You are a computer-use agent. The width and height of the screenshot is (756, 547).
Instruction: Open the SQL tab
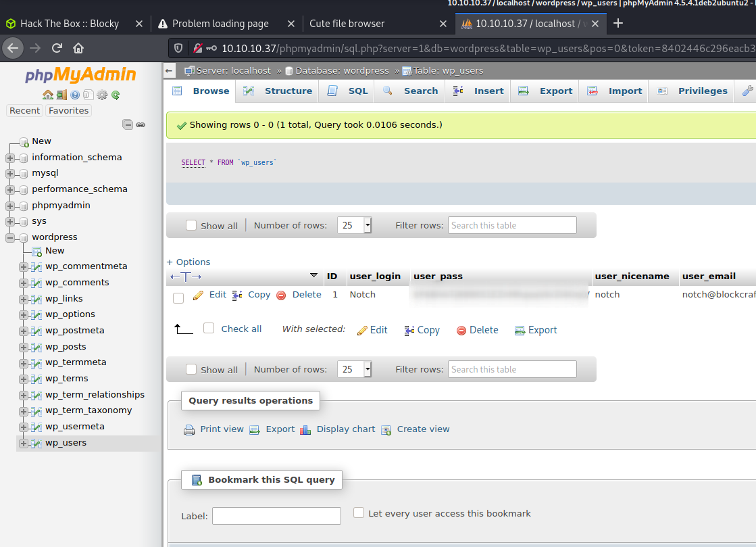(x=357, y=90)
